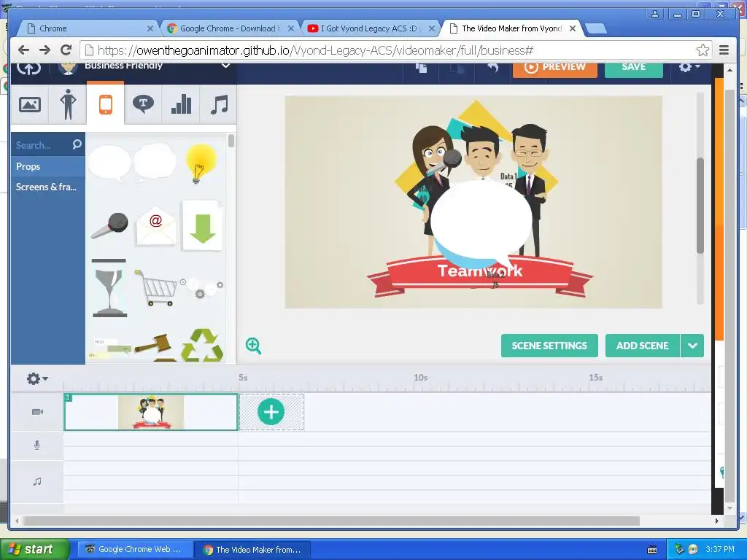Reload the page
The image size is (747, 560).
(66, 50)
